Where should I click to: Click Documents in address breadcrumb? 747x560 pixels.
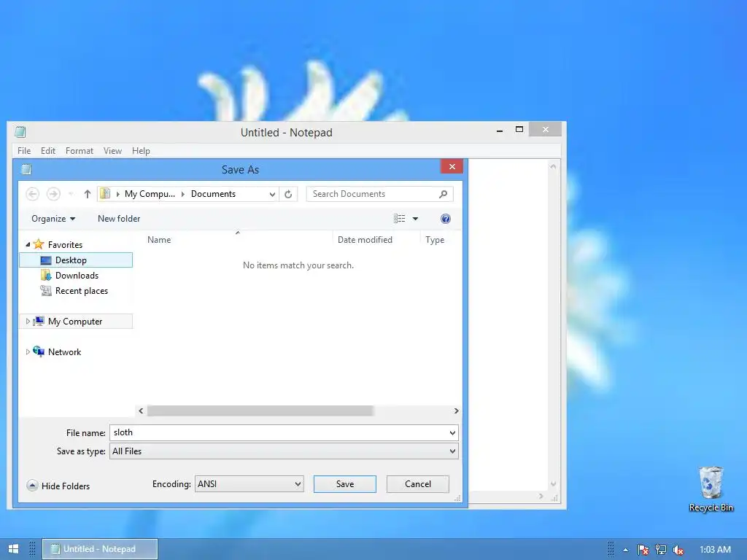214,194
